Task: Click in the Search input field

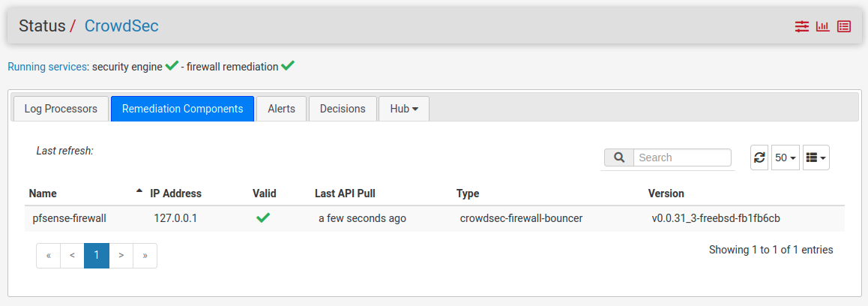Action: click(682, 157)
